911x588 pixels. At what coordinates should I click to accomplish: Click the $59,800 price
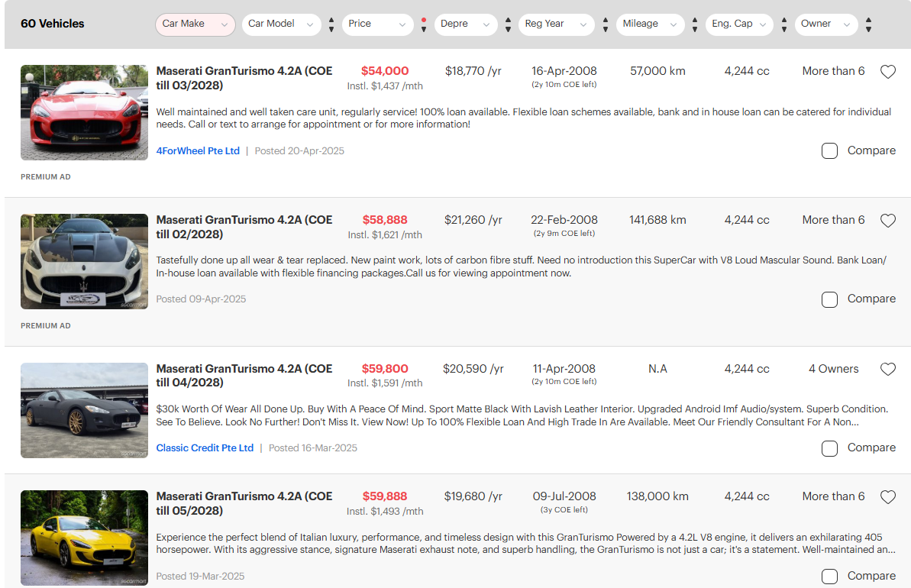point(385,368)
